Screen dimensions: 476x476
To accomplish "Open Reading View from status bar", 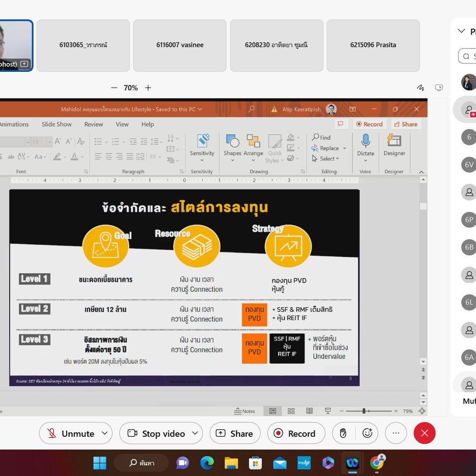I will pyautogui.click(x=309, y=411).
